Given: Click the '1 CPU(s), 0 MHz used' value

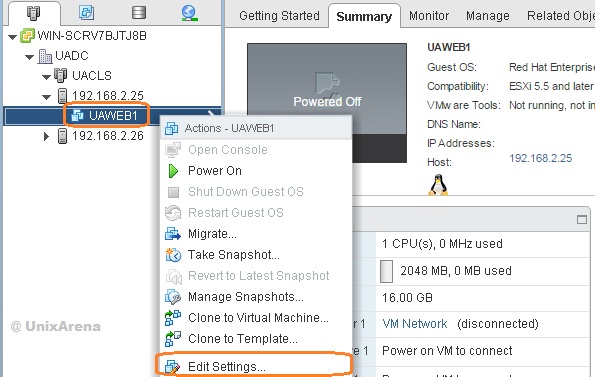Looking at the screenshot, I should (x=442, y=243).
